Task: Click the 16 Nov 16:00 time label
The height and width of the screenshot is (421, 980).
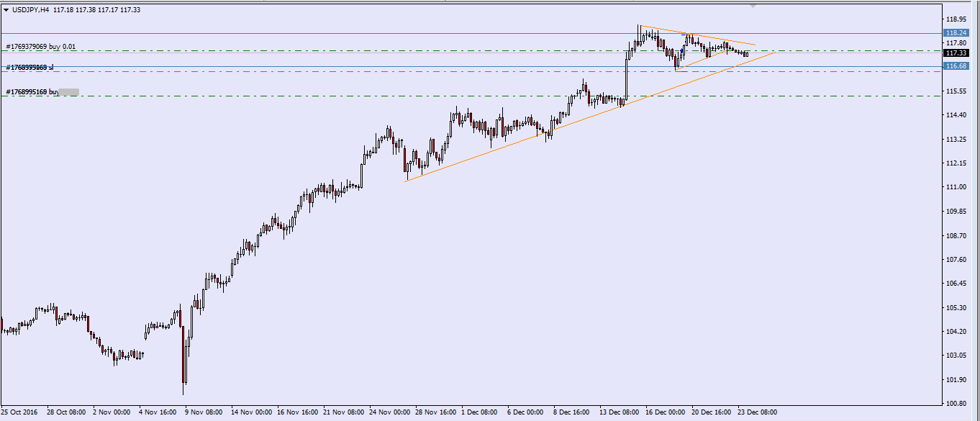Action: click(297, 413)
